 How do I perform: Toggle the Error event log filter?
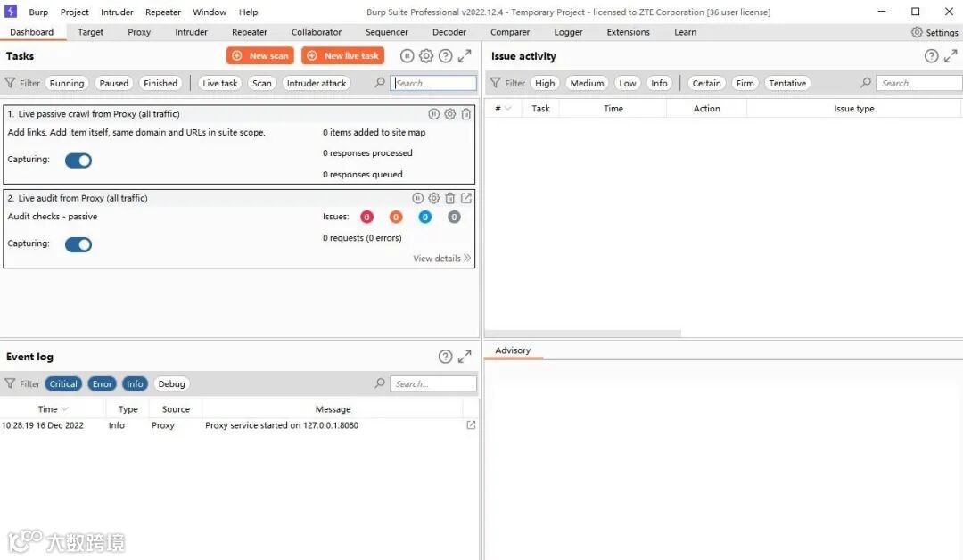coord(102,384)
